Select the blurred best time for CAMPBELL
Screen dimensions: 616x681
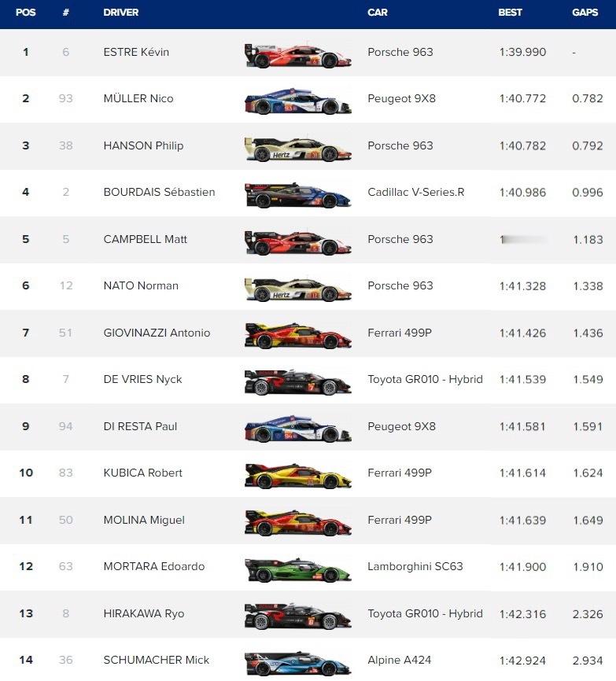pyautogui.click(x=522, y=239)
